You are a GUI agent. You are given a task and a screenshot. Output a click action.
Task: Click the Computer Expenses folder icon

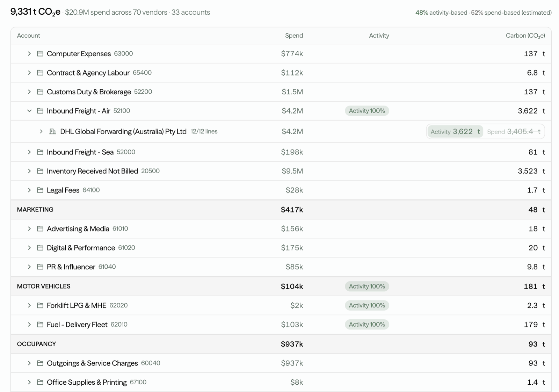[x=40, y=54]
